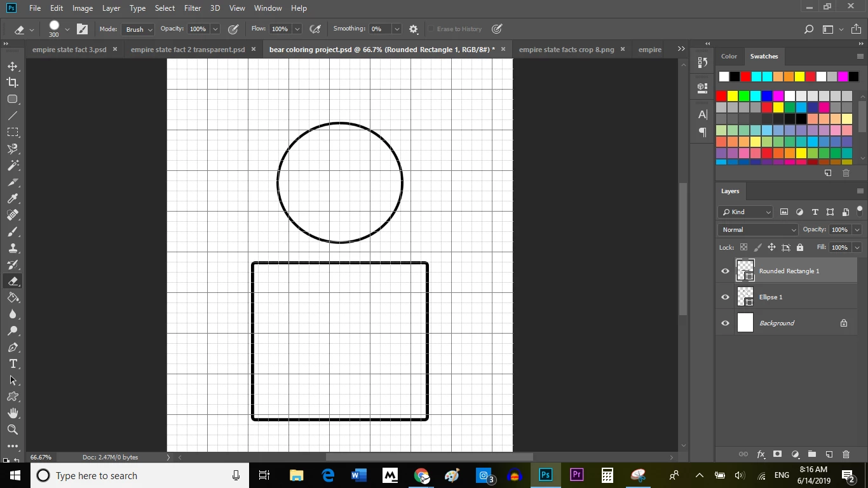Select the Clone Stamp tool
Screen dimensions: 868x488
[13, 248]
